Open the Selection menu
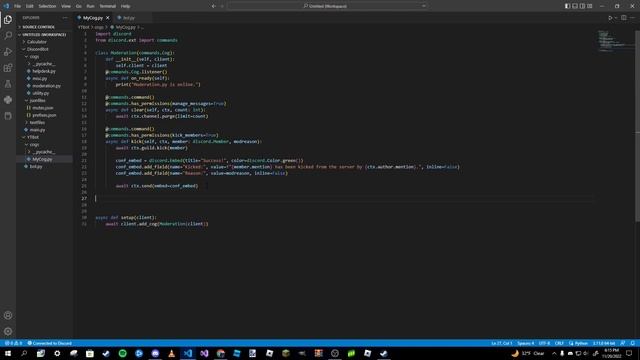 [47, 6]
